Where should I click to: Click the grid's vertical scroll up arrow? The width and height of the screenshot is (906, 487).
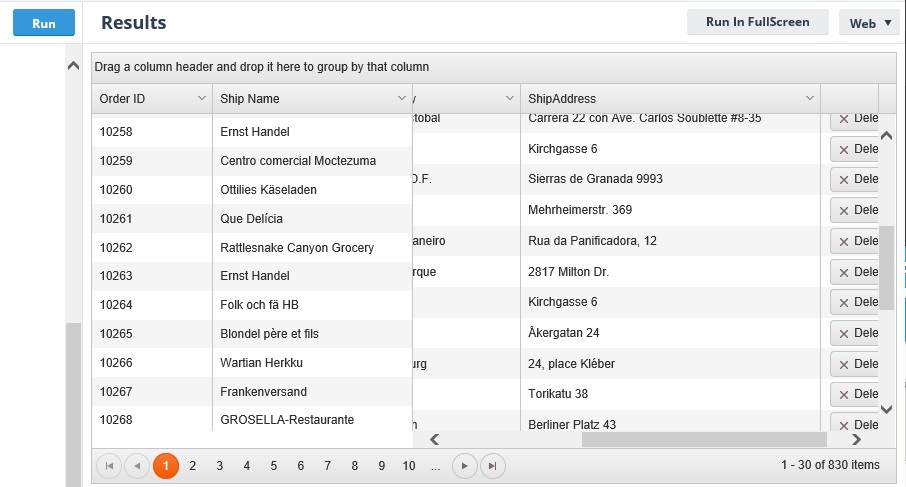[886, 137]
